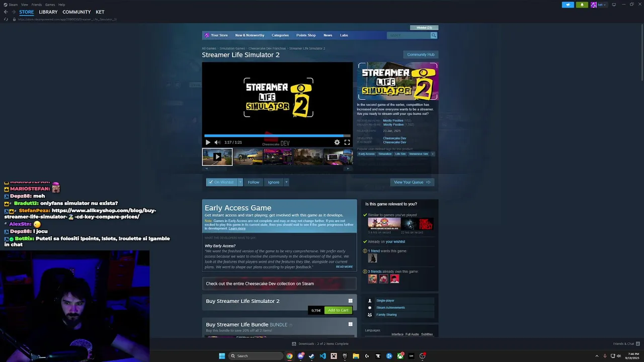
Task: Open Steam Labs
Action: (x=344, y=35)
